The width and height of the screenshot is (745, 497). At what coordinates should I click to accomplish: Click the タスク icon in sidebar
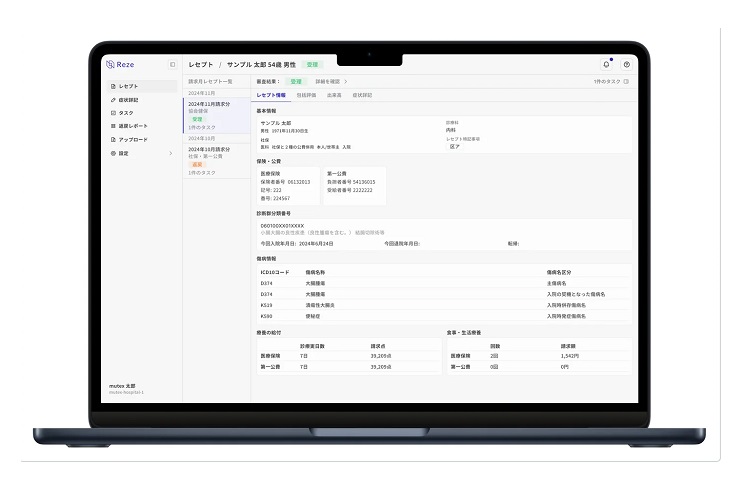tap(112, 113)
